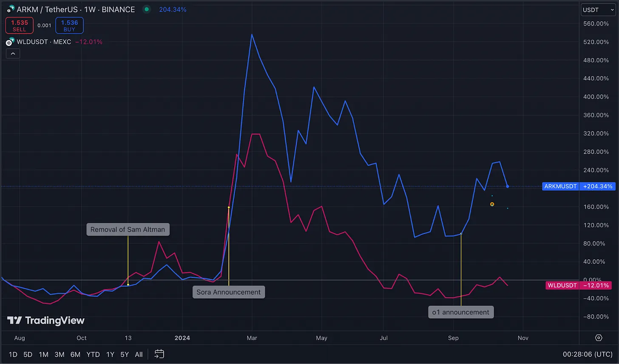
Task: Click the TradingView logo link
Action: point(46,321)
